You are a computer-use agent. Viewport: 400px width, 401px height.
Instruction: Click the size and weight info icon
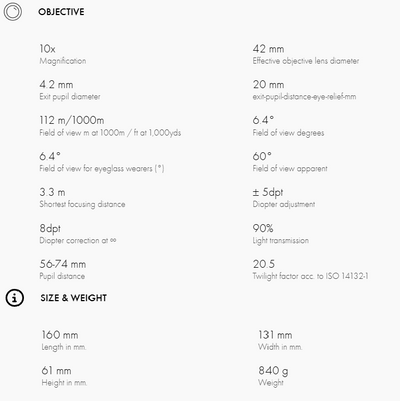click(x=14, y=297)
